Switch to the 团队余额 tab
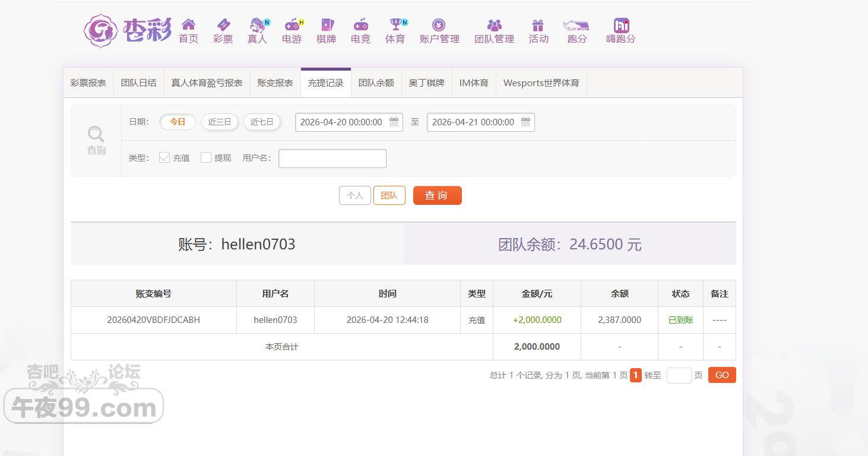868x456 pixels. click(x=376, y=83)
